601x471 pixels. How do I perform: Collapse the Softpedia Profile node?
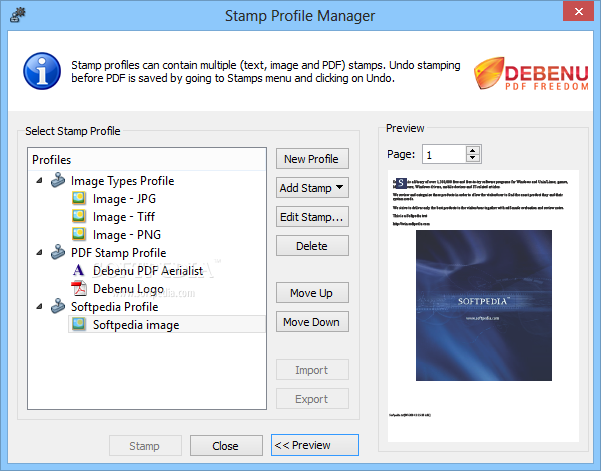click(39, 306)
